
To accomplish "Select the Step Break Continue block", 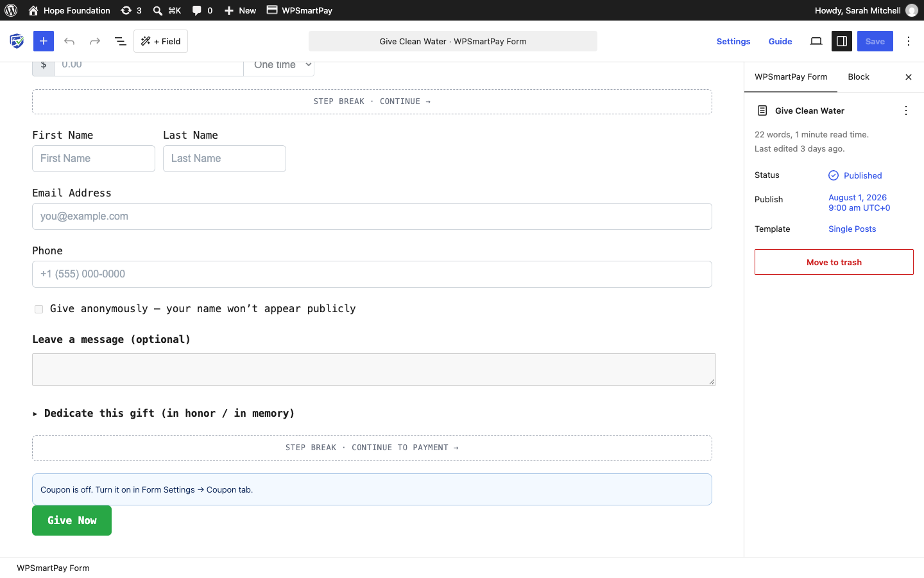I will coord(372,101).
